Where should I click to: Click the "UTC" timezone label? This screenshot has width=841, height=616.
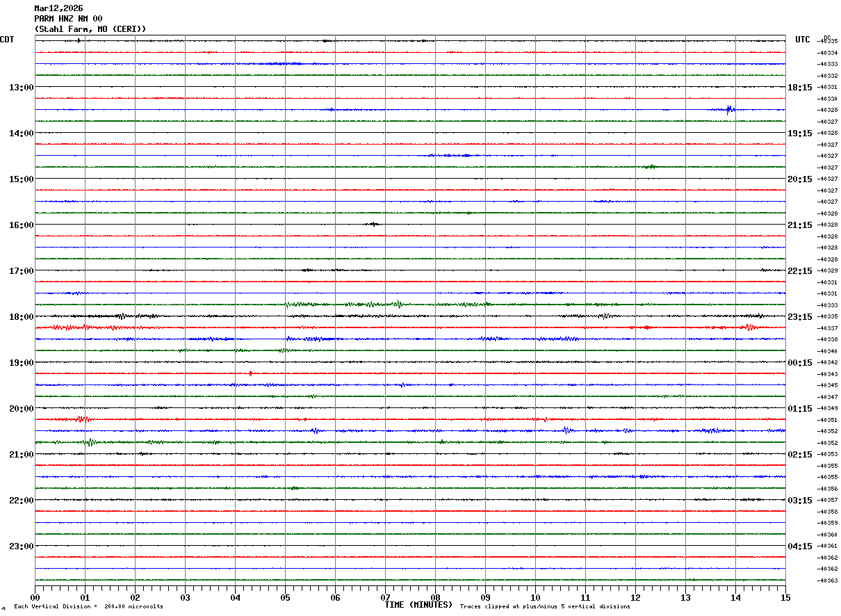(803, 40)
